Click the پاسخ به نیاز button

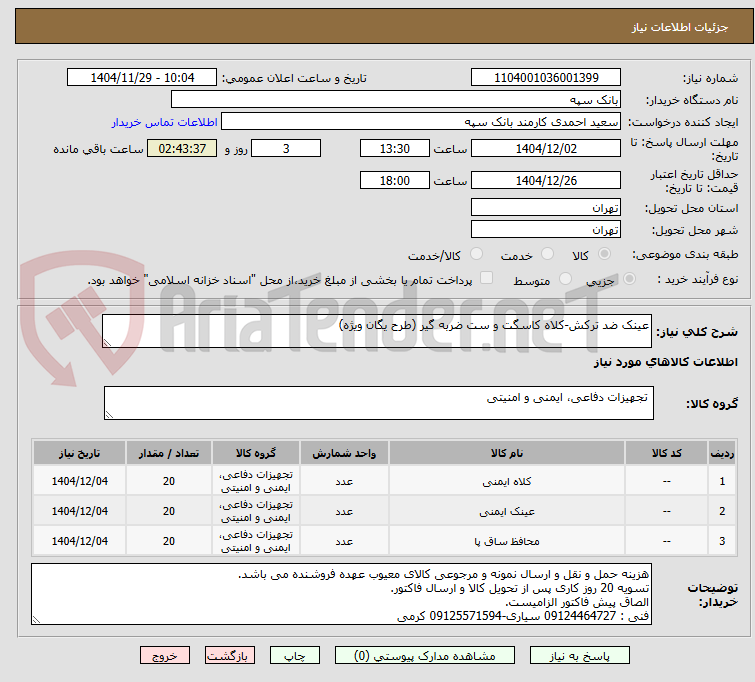(580, 656)
